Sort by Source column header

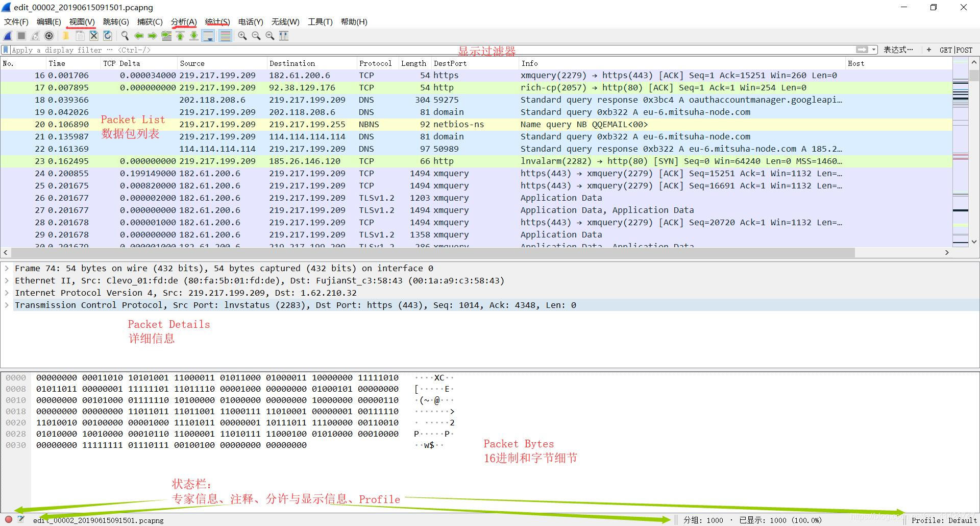click(222, 63)
